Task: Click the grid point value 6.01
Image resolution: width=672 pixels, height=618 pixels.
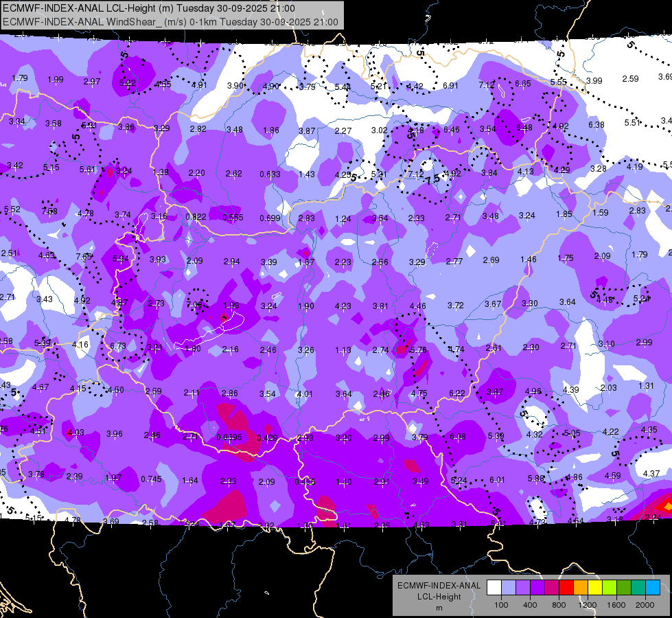Action: point(497,479)
